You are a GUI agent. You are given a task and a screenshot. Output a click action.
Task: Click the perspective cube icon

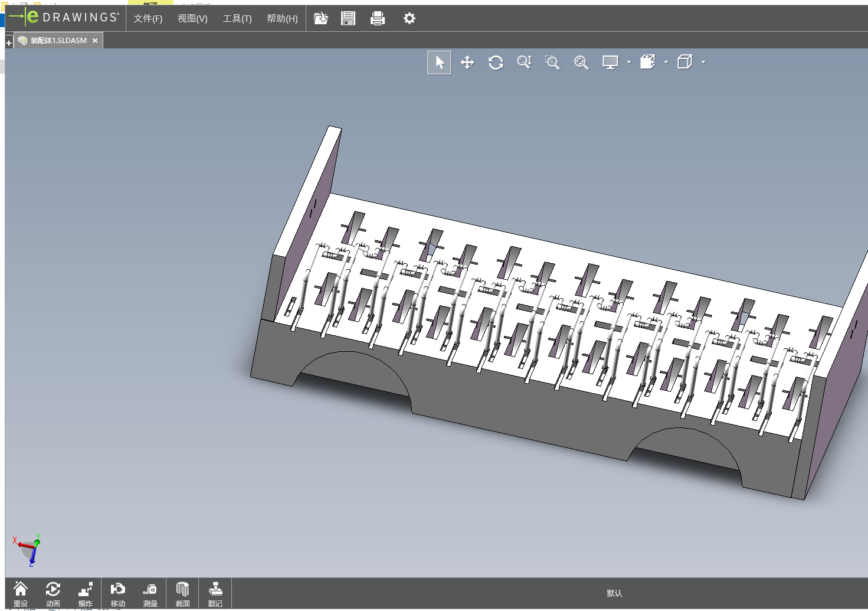(x=684, y=62)
